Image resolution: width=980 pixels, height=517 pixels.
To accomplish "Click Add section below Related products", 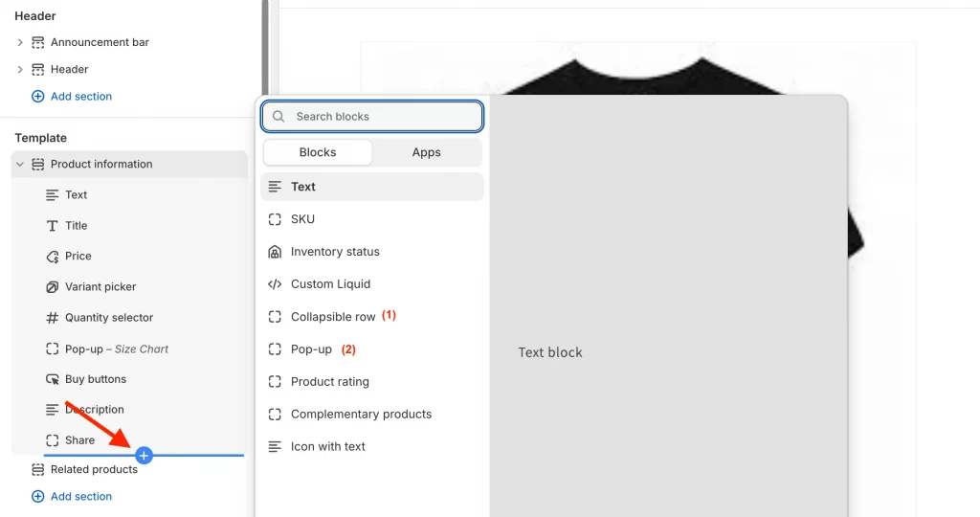I will pyautogui.click(x=72, y=496).
